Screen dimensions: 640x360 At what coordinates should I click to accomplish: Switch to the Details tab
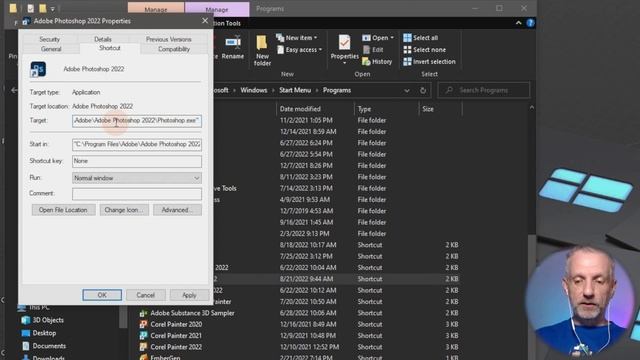coord(102,39)
